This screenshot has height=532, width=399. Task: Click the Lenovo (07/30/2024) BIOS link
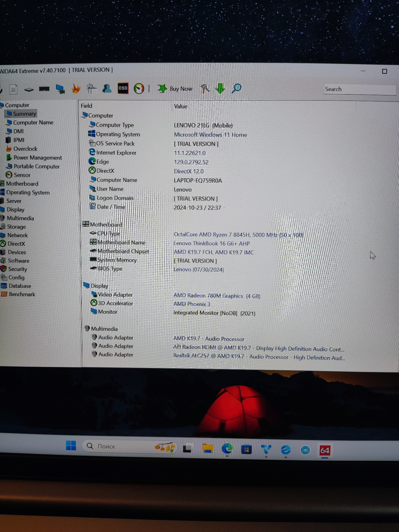click(199, 269)
